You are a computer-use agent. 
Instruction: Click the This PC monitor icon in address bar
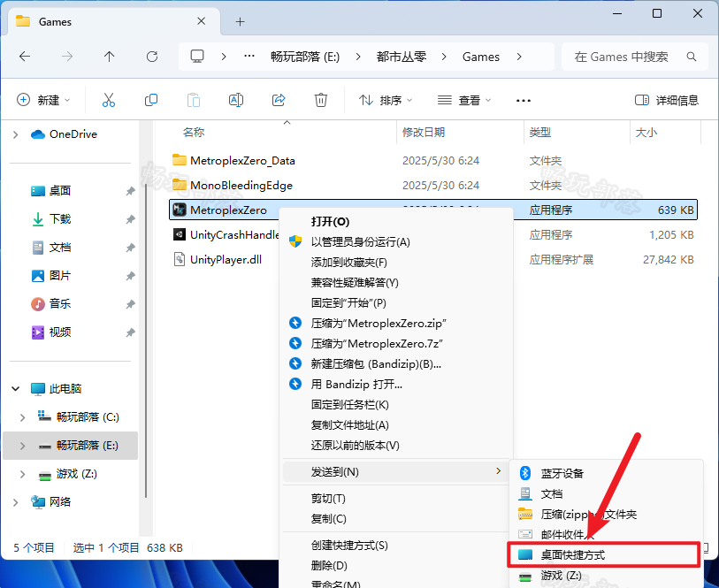197,57
